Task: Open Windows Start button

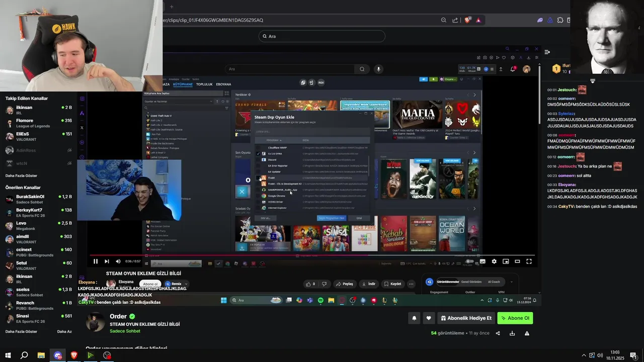Action: click(x=8, y=355)
